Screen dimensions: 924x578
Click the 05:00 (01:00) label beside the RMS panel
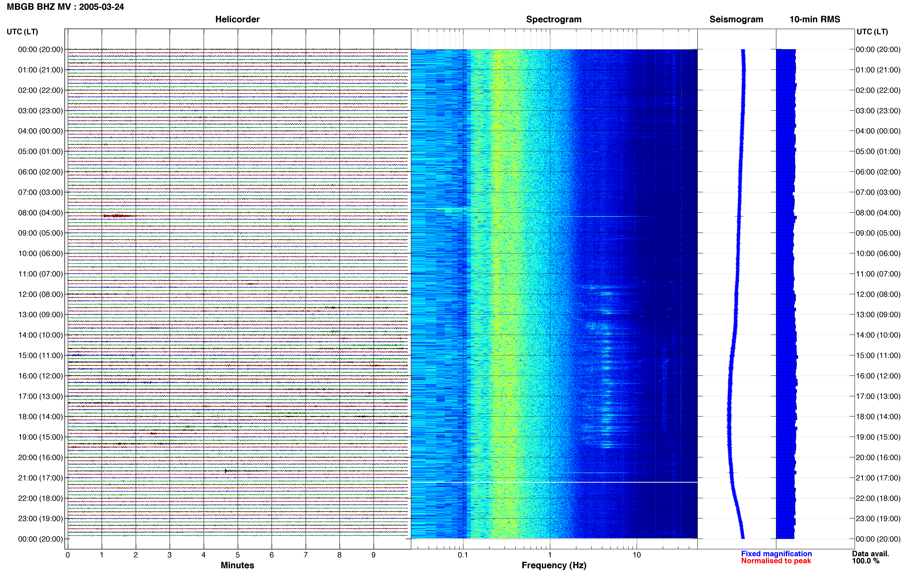pyautogui.click(x=878, y=151)
